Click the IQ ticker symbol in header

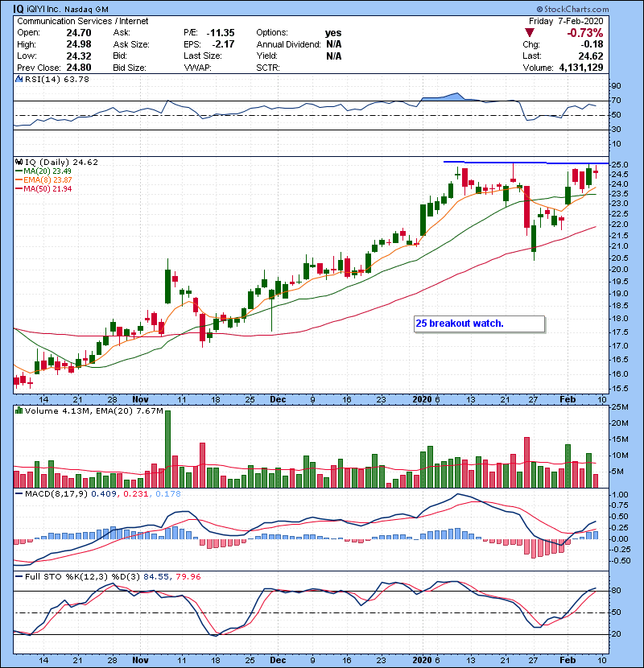[18, 9]
